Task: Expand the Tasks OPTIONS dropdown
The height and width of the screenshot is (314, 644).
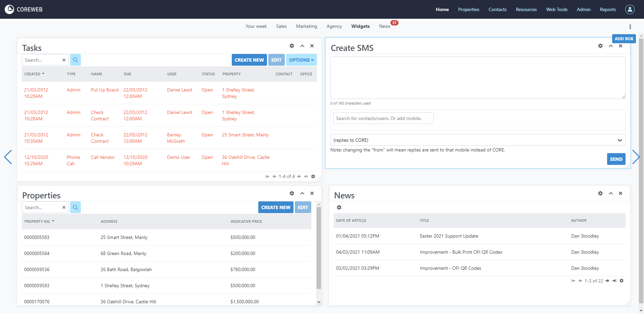Action: point(301,60)
